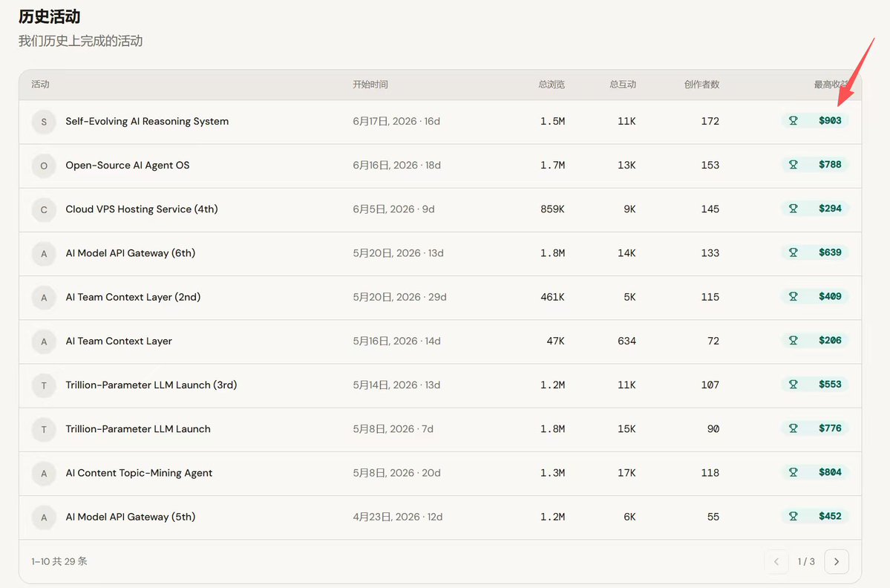Click the 活动 column header
This screenshot has height=588, width=890.
click(x=40, y=85)
